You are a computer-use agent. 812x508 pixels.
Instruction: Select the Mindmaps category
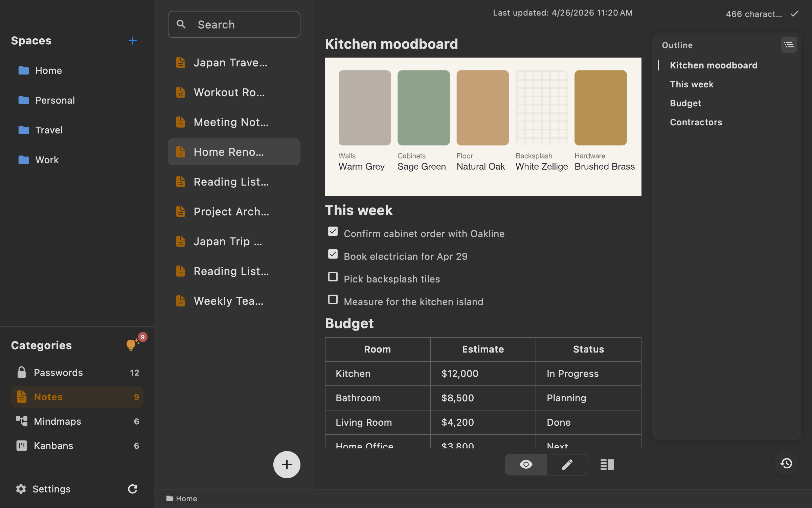point(77,421)
